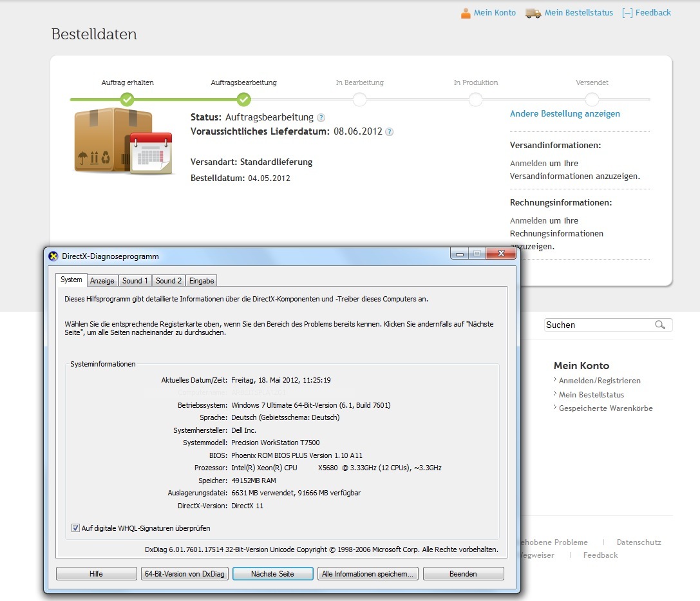Open Mein Bestellstatus in Mein Konto sidebar
Viewport: 700px width, 601px height.
[592, 395]
